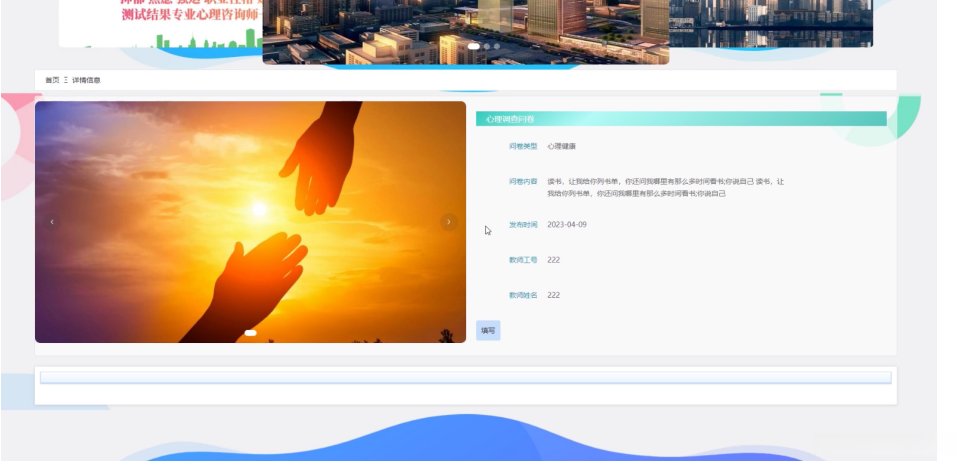Select last indicator dot of city banner
The width and height of the screenshot is (970, 464).
tap(497, 46)
